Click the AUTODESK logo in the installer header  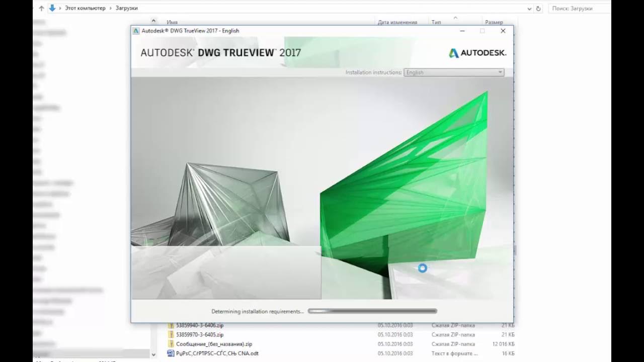click(477, 53)
